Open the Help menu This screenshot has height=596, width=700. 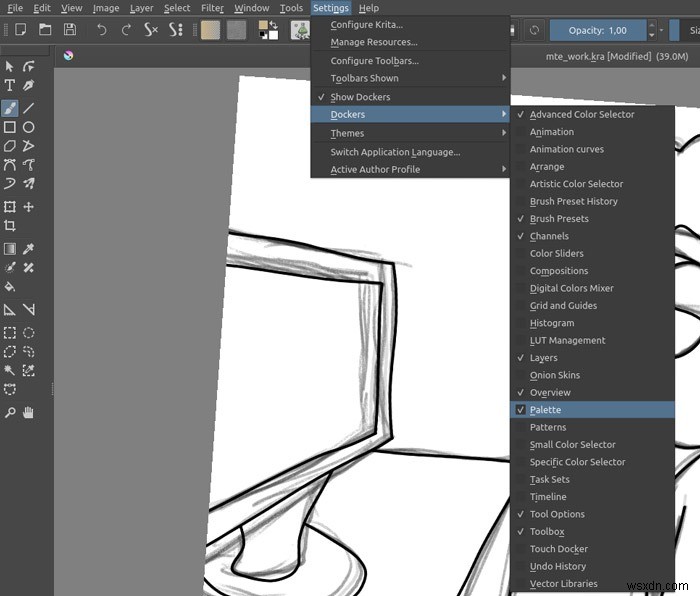tap(369, 8)
